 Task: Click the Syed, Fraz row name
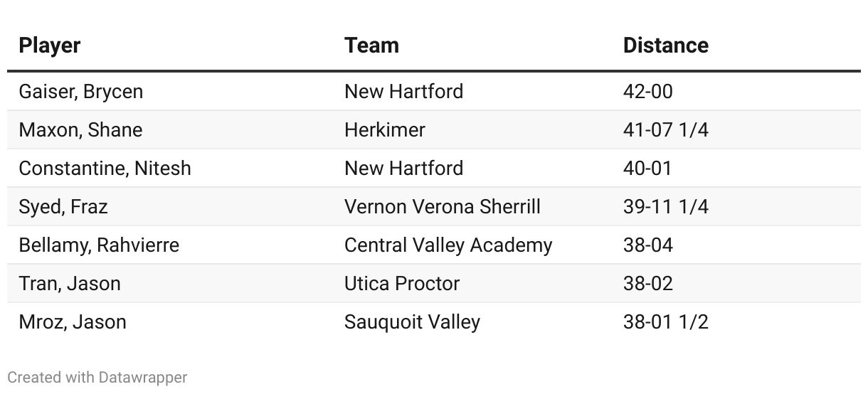tap(63, 207)
